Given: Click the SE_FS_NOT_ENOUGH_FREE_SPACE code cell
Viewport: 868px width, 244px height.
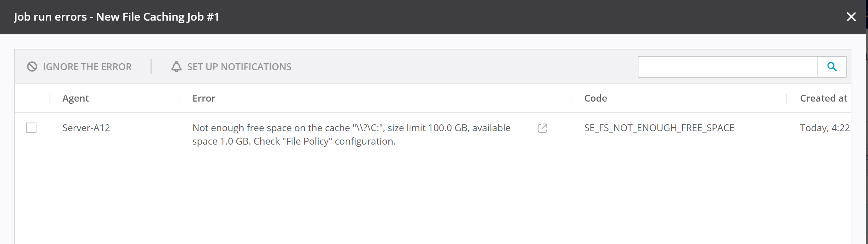Looking at the screenshot, I should tap(659, 128).
